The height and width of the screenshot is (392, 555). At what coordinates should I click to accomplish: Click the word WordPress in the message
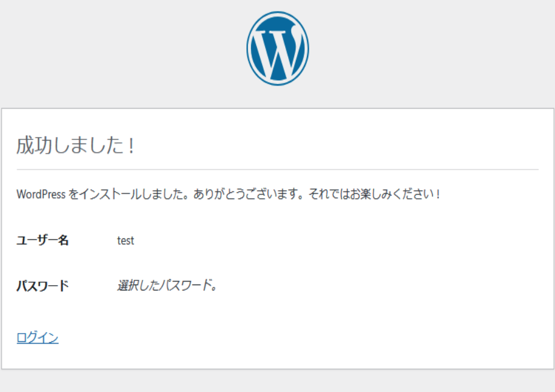(41, 194)
